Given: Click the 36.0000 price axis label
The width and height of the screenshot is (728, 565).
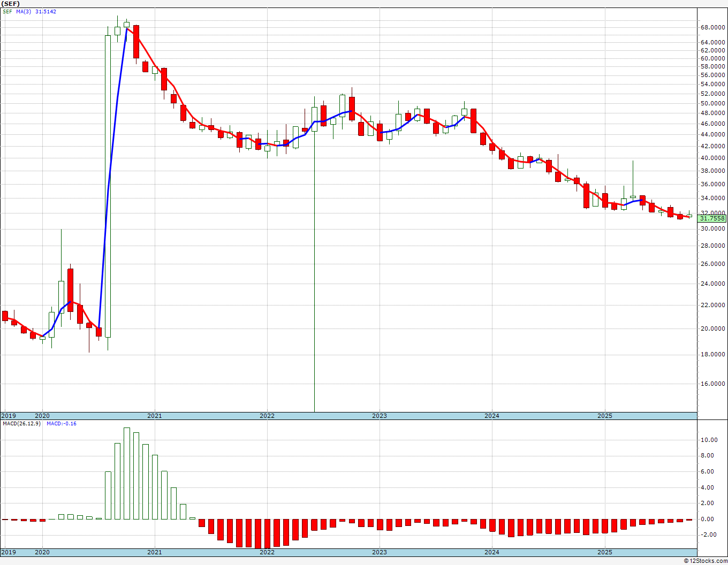Looking at the screenshot, I should 713,185.
